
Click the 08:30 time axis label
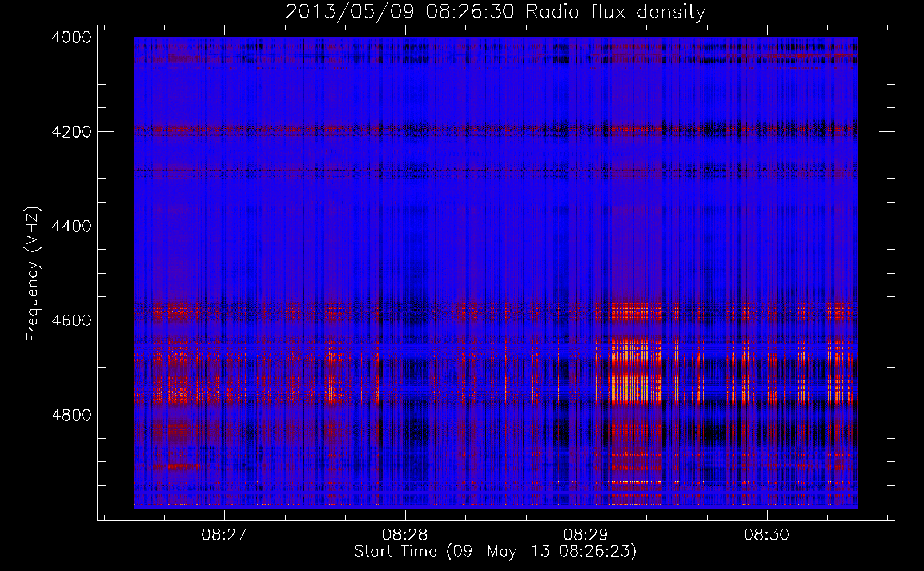coord(766,535)
